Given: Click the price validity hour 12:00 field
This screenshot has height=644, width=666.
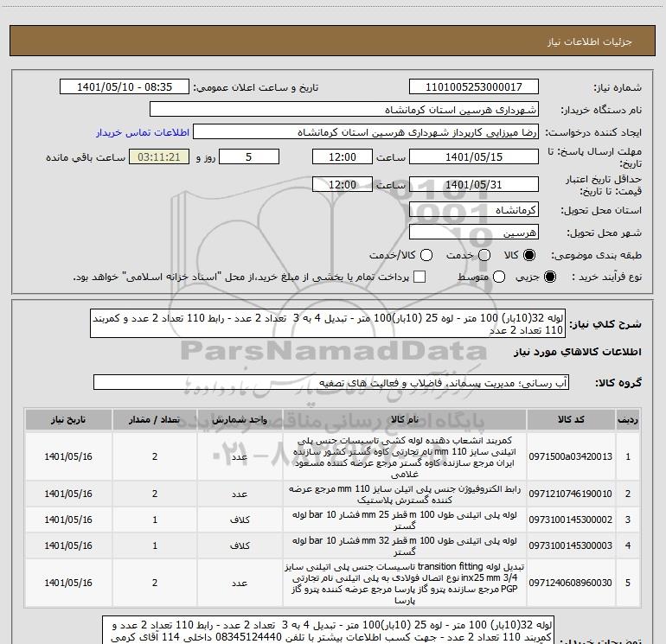Looking at the screenshot, I should 343,184.
